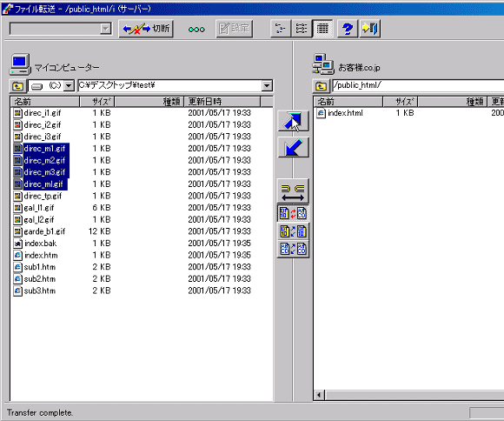504x421 pixels.
Task: Toggle the small icon list view button
Action: (302, 29)
